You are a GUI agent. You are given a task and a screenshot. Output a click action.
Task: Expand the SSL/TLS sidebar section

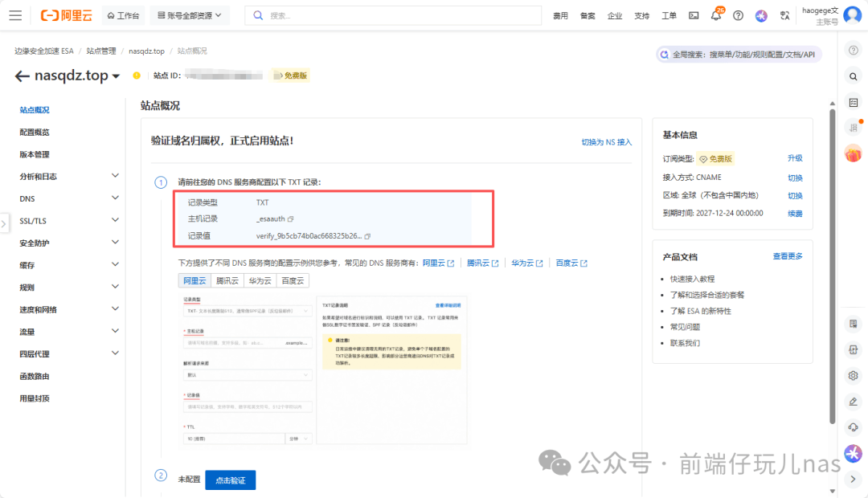115,221
